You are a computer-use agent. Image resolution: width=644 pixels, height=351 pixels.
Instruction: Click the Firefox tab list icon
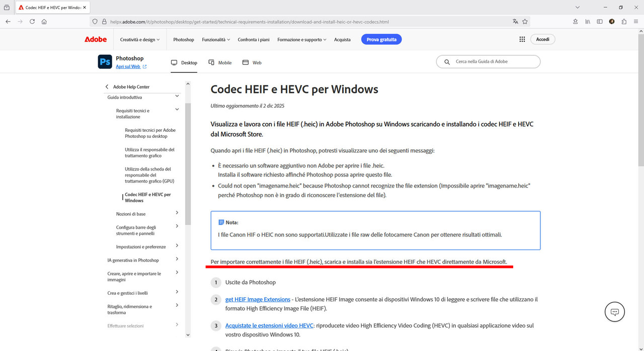tap(7, 8)
